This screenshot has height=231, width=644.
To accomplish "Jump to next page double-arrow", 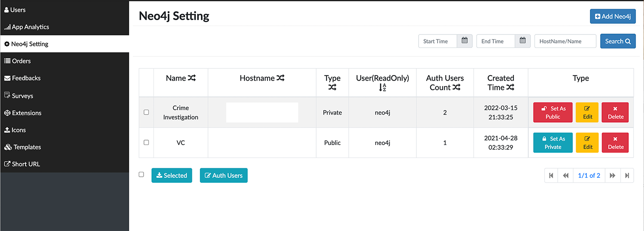I will click(612, 175).
